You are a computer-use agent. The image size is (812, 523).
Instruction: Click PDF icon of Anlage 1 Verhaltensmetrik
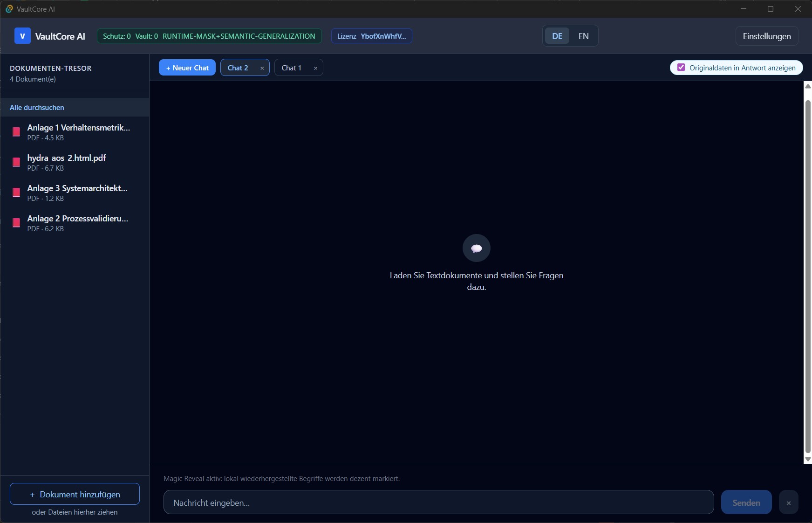click(16, 132)
